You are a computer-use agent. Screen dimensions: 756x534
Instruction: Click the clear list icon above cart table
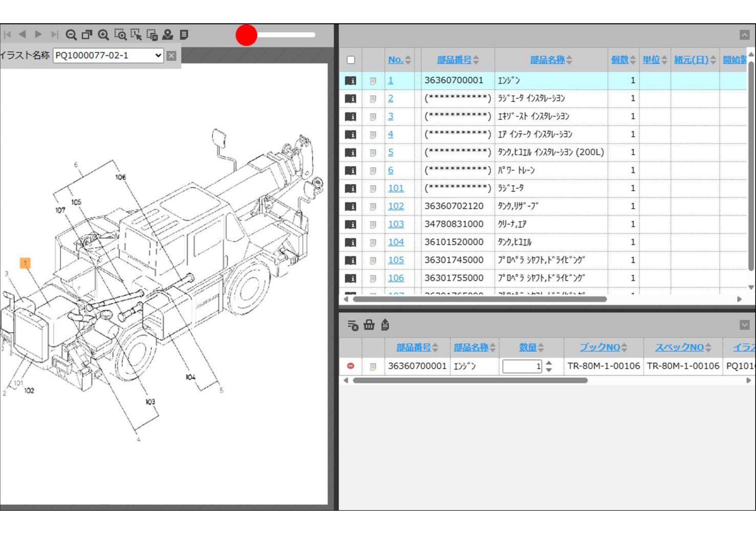[x=352, y=325]
